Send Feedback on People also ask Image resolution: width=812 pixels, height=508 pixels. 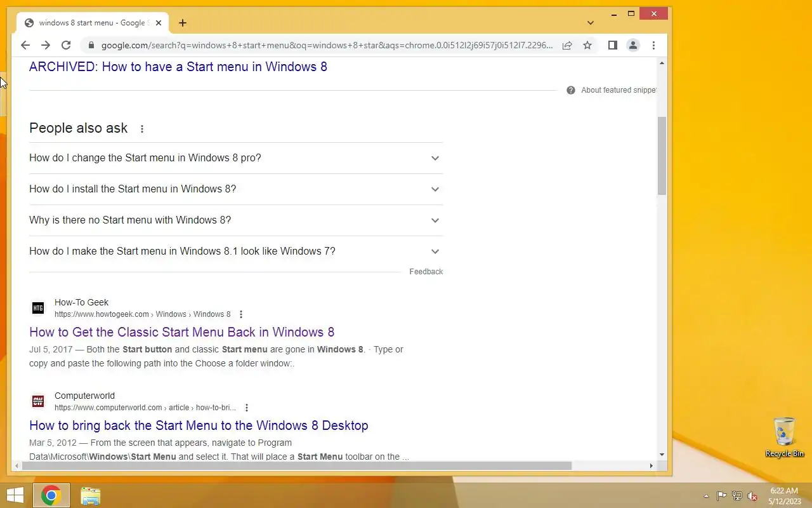(x=426, y=272)
